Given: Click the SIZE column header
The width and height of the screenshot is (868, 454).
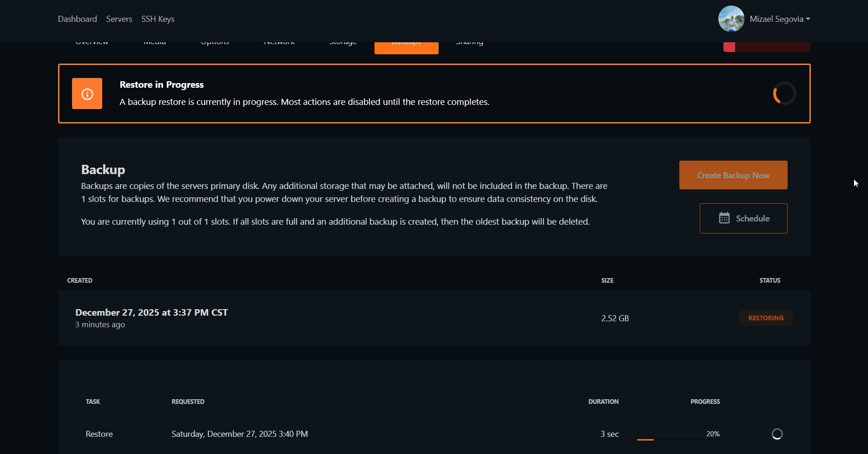Looking at the screenshot, I should [607, 280].
